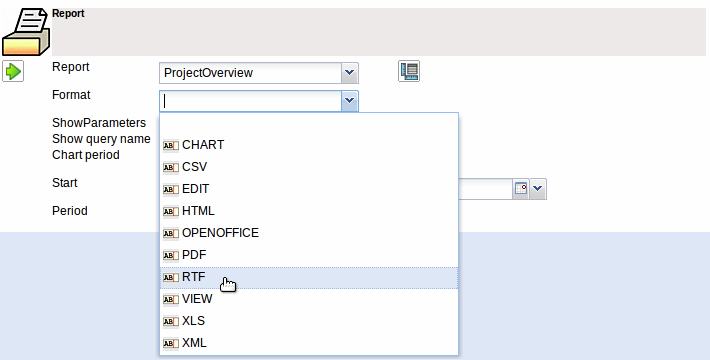The image size is (710, 360).
Task: Select RTF format from list
Action: click(309, 277)
